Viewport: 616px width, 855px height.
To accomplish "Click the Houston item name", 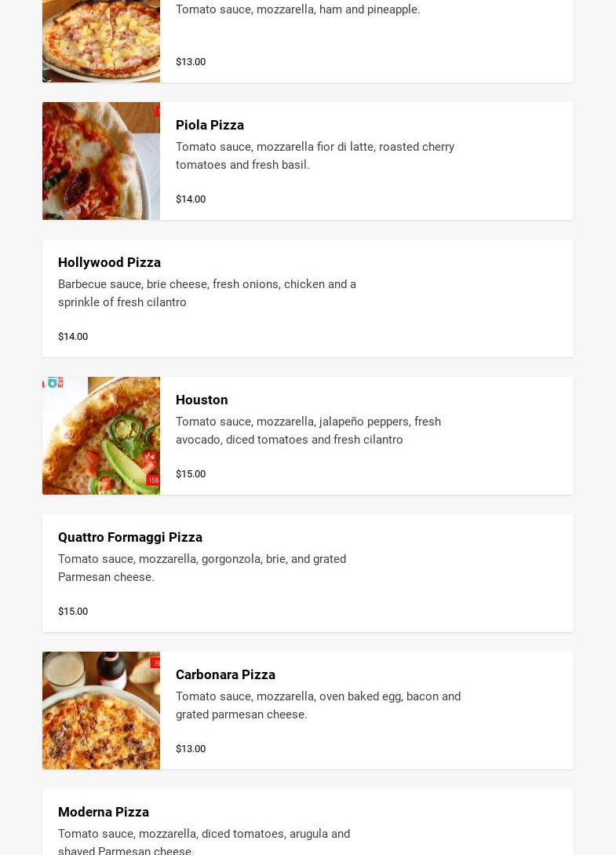I will [202, 400].
